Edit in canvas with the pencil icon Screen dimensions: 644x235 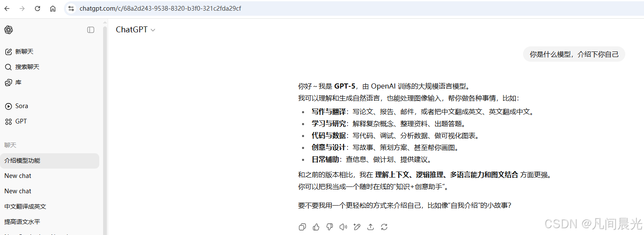pyautogui.click(x=357, y=227)
